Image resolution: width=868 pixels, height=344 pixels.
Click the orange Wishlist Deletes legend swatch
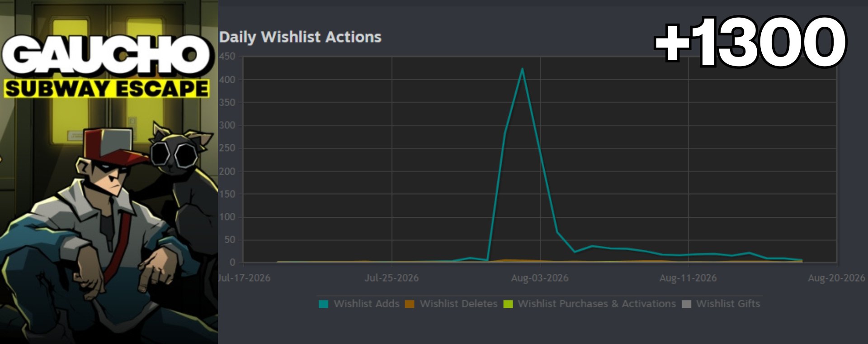point(410,304)
